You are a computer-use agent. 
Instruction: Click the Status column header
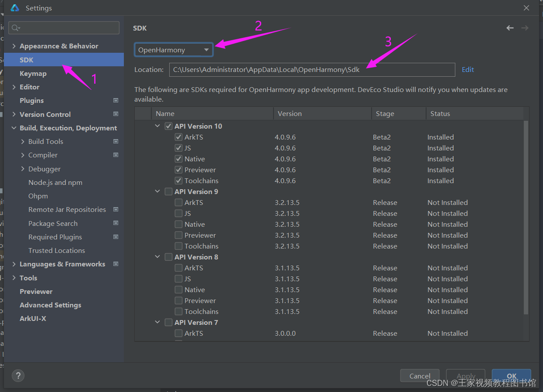click(475, 113)
